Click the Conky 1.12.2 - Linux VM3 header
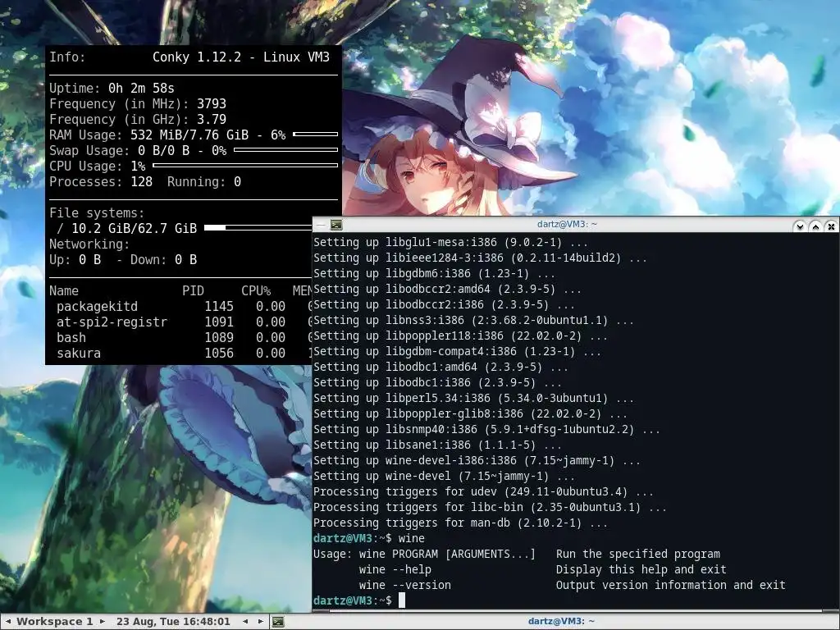840x630 pixels. coord(240,57)
